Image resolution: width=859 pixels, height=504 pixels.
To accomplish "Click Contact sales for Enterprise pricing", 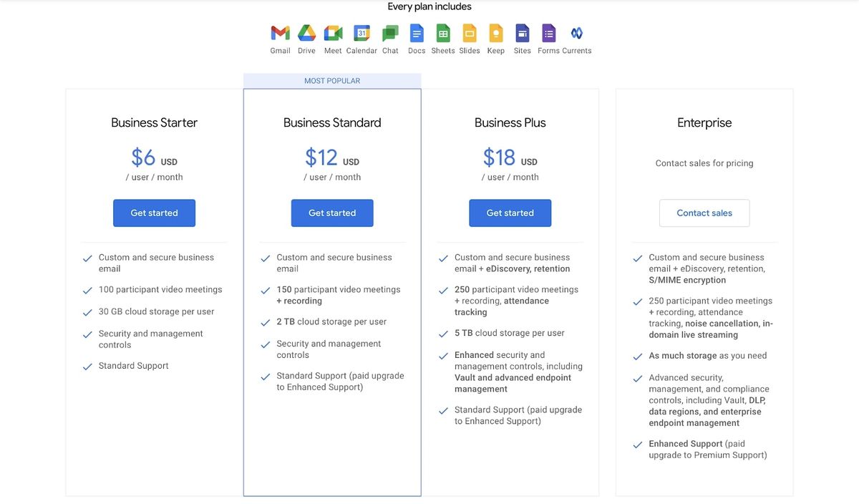I will (x=704, y=213).
